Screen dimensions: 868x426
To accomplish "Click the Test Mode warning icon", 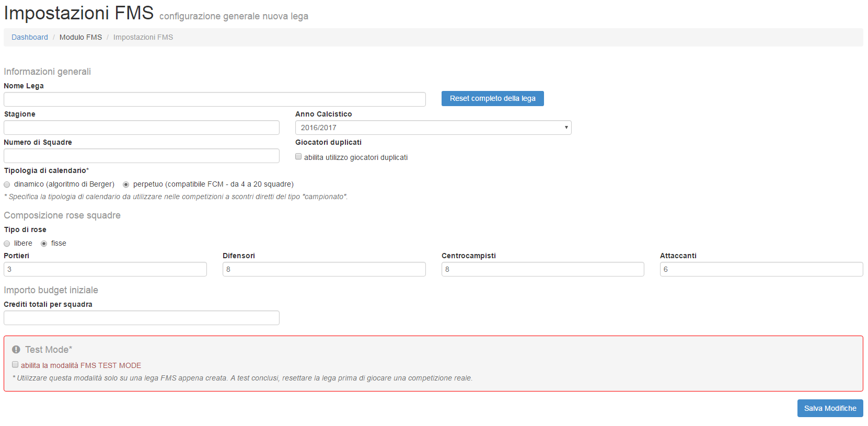I will 16,350.
